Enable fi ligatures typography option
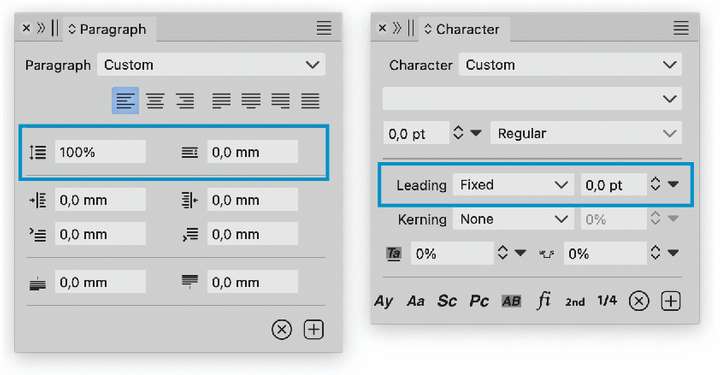Image resolution: width=720 pixels, height=375 pixels. click(x=544, y=301)
